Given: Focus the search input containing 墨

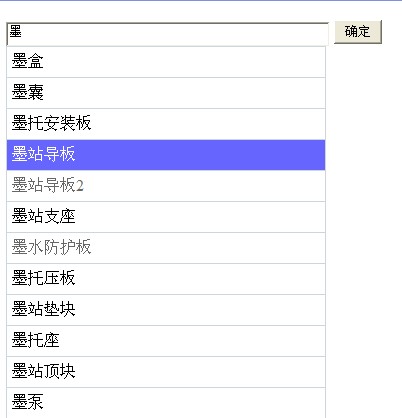Looking at the screenshot, I should 167,34.
